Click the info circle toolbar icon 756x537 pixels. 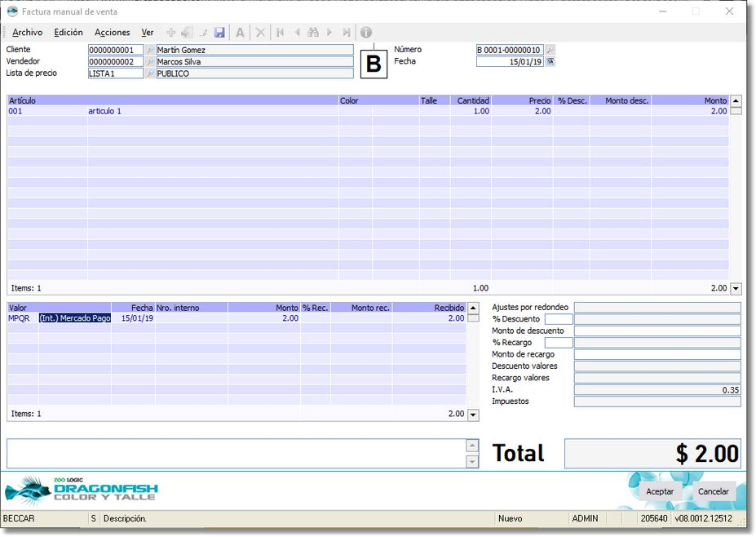click(366, 33)
